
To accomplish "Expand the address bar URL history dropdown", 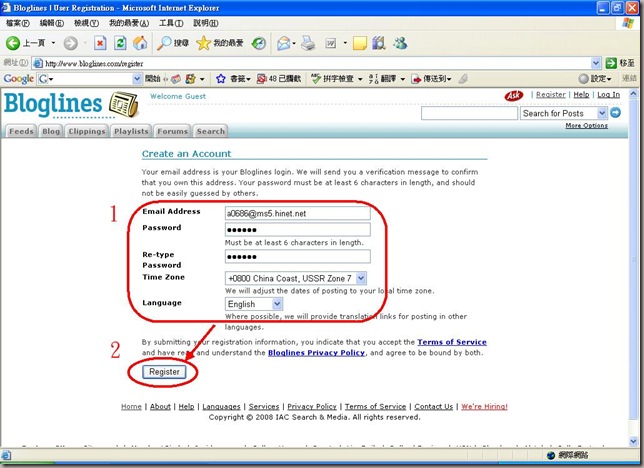I will click(x=596, y=63).
